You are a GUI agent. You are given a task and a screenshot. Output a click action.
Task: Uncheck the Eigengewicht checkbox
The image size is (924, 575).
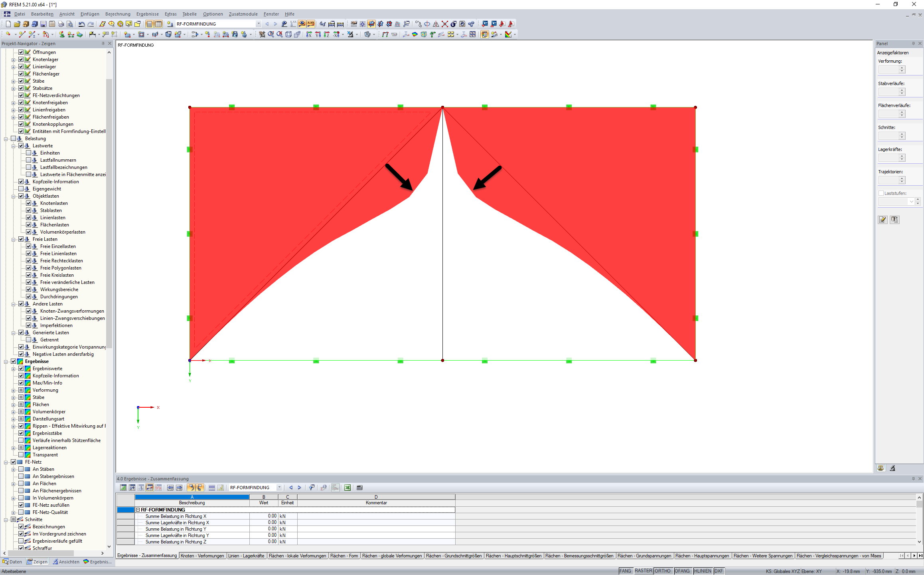click(x=21, y=189)
